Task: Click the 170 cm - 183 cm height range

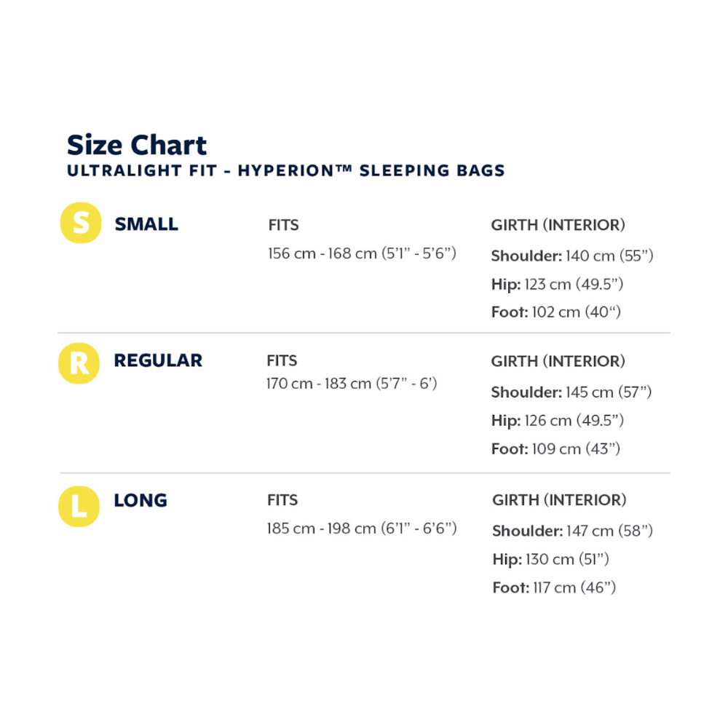Action: (x=352, y=384)
